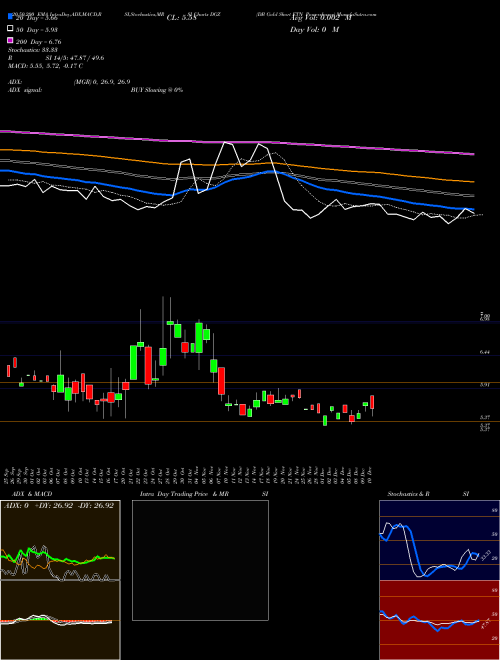Click the blue 20 Day legend swatch
Image resolution: width=500 pixels, height=660 pixels.
(x=11, y=17)
